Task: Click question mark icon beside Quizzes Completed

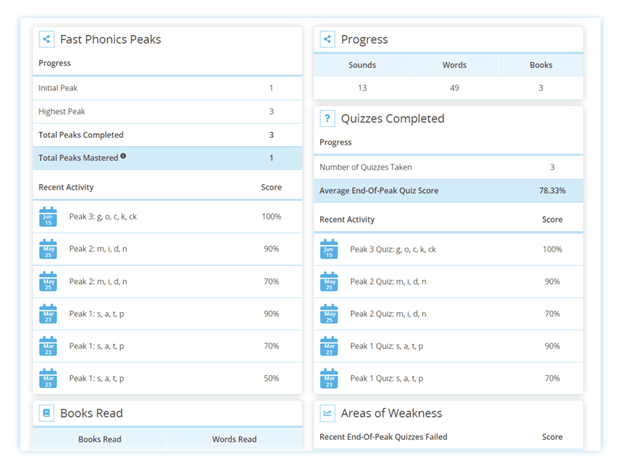Action: pos(327,119)
